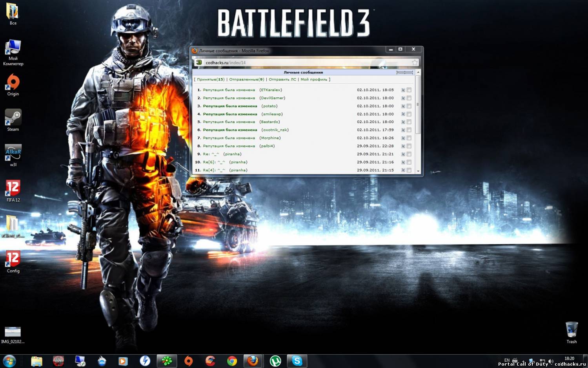The image size is (588, 368).
Task: Delete message from palbi4 with X icon
Action: 403,146
